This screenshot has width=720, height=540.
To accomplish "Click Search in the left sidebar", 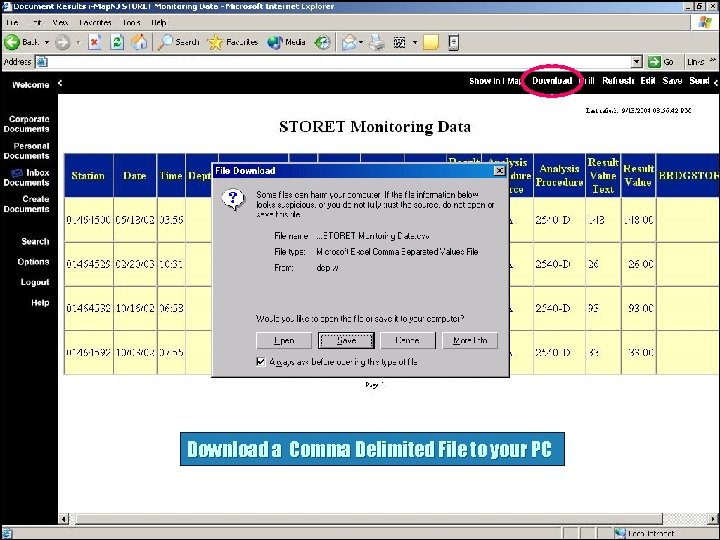I will (35, 242).
